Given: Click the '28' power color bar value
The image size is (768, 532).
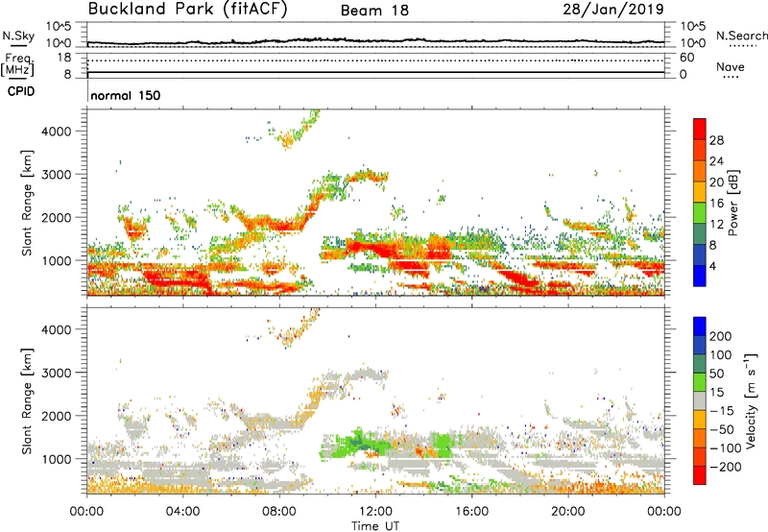Looking at the screenshot, I should pyautogui.click(x=716, y=140).
